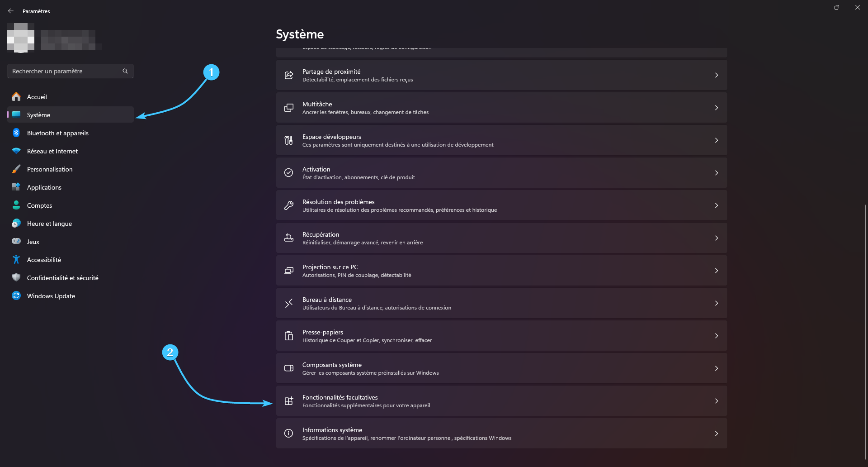868x467 pixels.
Task: Go back using the arrow icon
Action: [x=11, y=11]
